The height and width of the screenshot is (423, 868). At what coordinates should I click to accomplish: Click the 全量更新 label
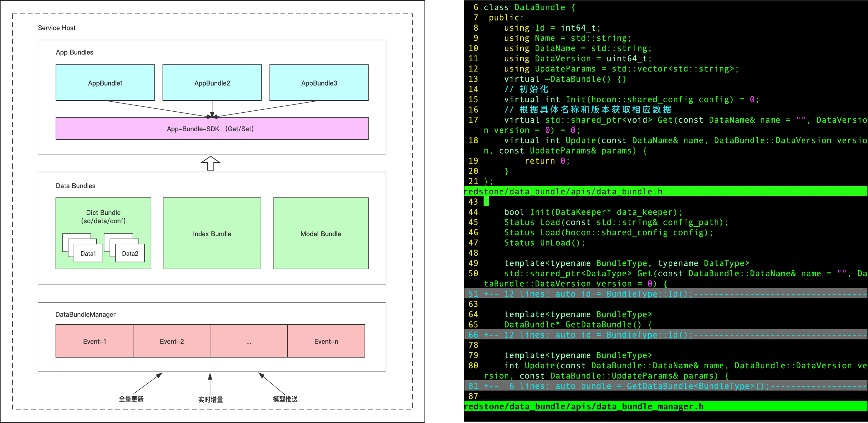coord(131,399)
